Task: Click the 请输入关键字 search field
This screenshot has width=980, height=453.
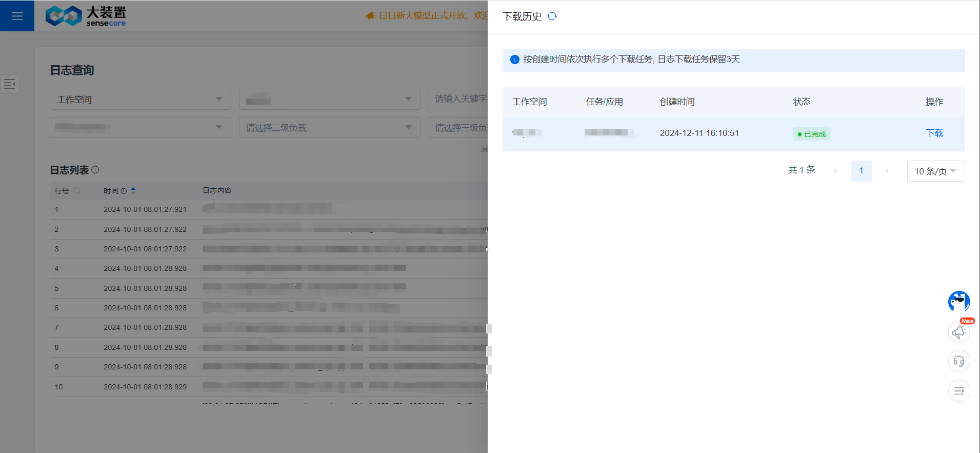Action: pos(457,99)
